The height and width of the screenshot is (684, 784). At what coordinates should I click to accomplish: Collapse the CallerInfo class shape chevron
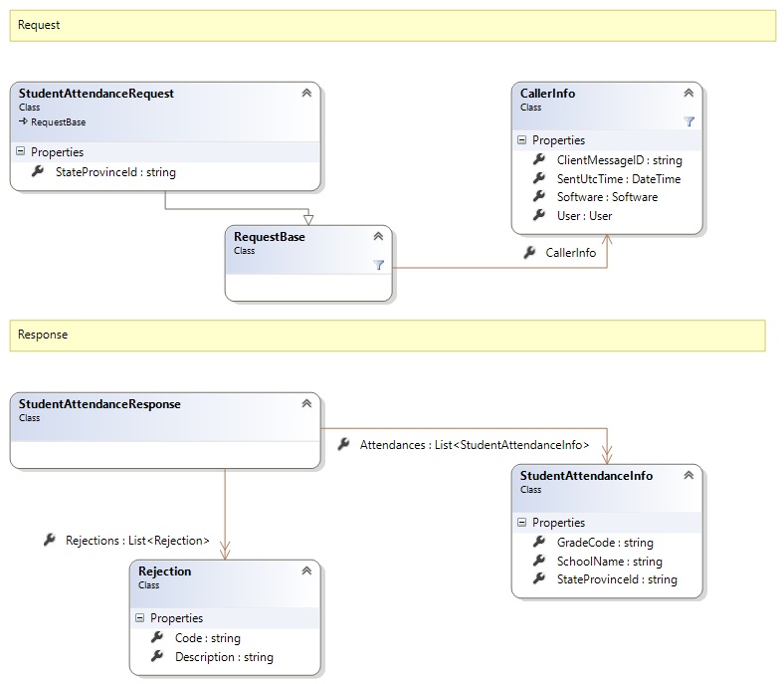click(688, 94)
